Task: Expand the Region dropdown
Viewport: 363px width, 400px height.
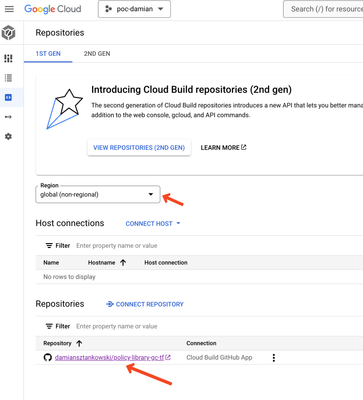Action: click(x=98, y=194)
